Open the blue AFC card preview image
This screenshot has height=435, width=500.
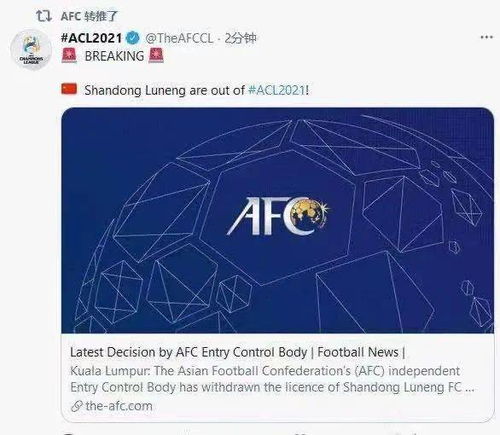[278, 220]
